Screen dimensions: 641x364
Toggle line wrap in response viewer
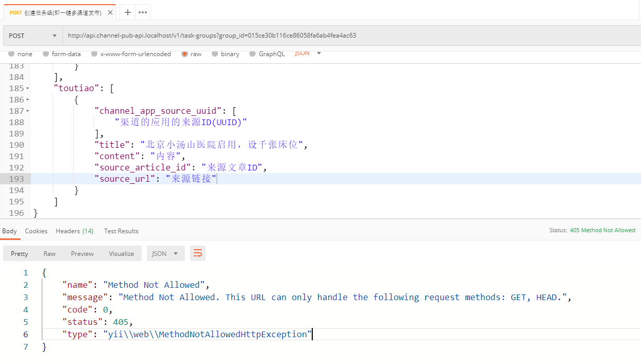coord(198,253)
